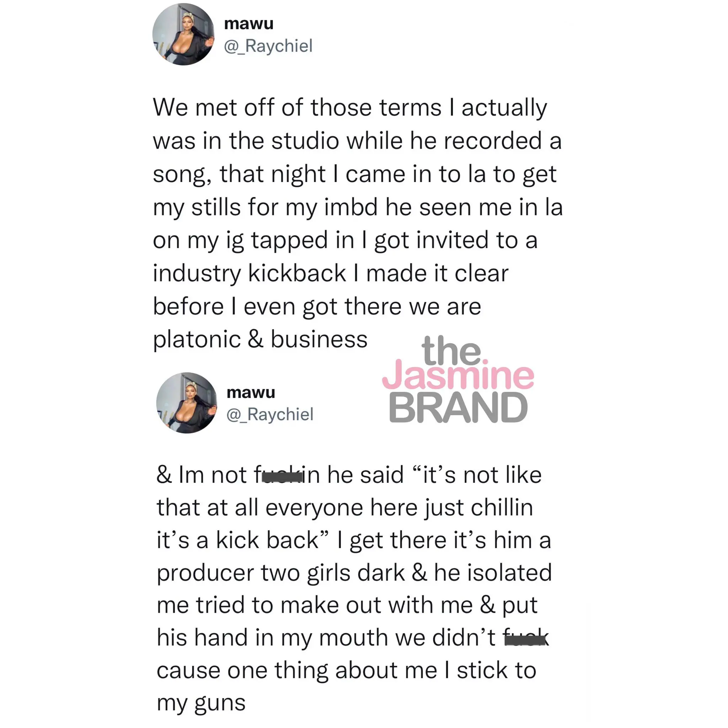Click the phrase "industry kickback" in the first tweet
728x728 pixels.
click(x=249, y=273)
